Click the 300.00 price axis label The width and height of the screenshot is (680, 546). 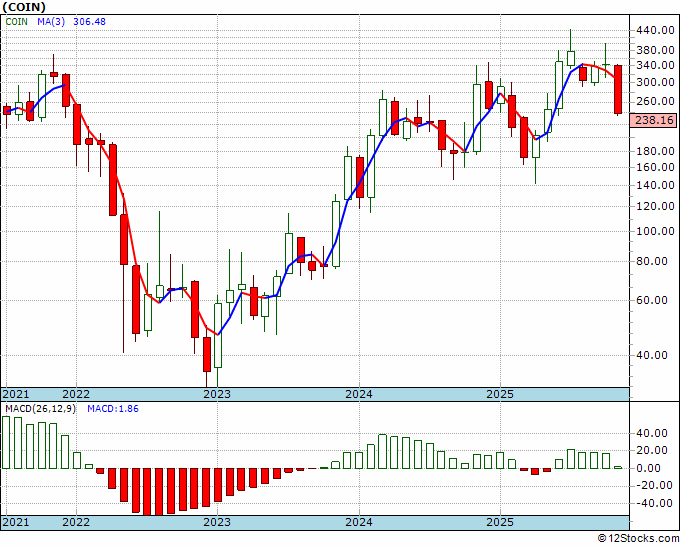click(655, 82)
